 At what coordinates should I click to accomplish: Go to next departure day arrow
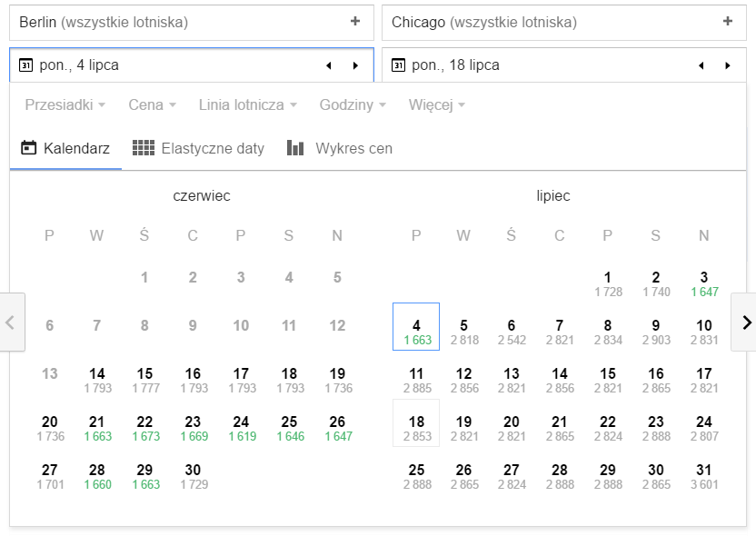(x=356, y=65)
